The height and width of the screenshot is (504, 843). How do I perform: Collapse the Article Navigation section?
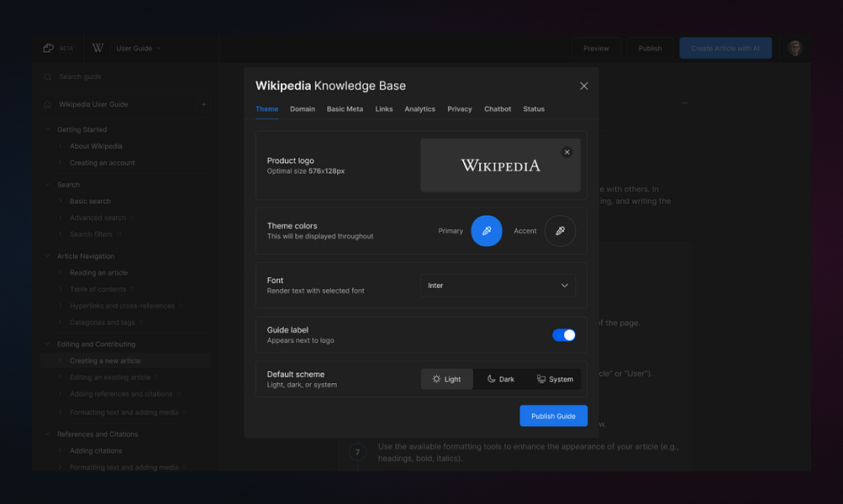[47, 256]
